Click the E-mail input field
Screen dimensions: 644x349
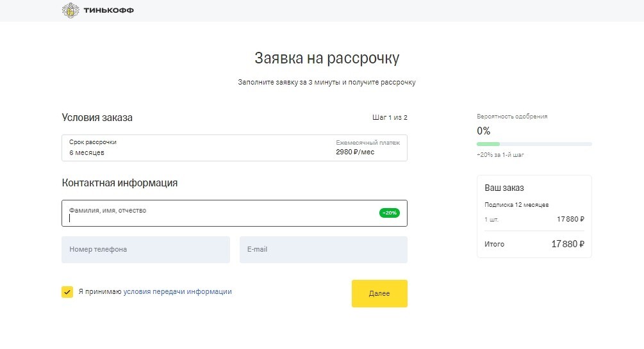click(x=324, y=250)
